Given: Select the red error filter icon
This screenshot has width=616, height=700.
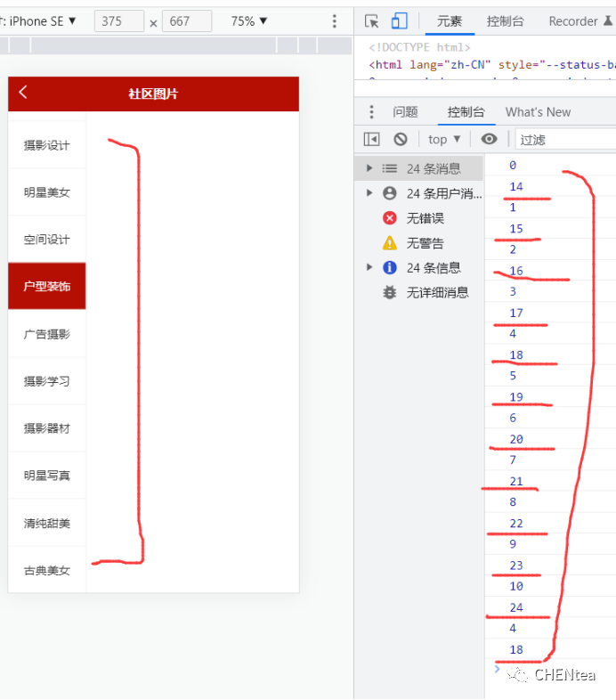Looking at the screenshot, I should (x=390, y=218).
